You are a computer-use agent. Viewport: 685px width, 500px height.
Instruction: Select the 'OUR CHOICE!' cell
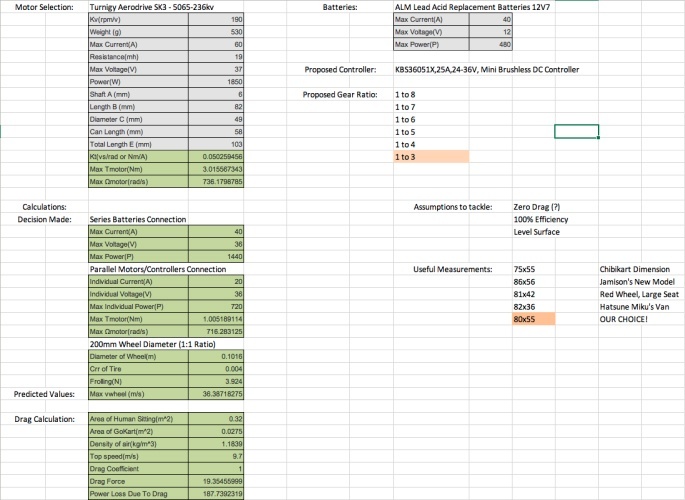pos(623,319)
